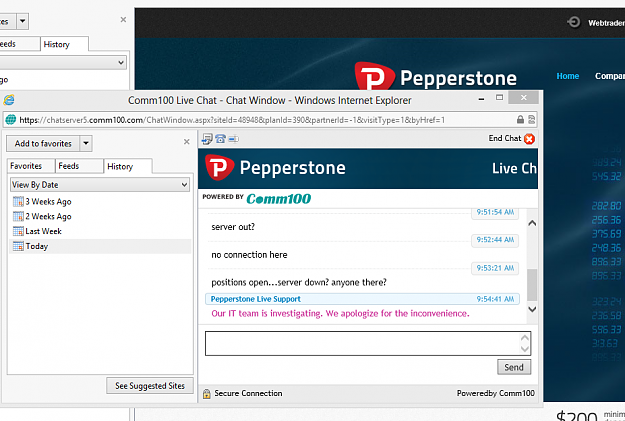Click the 9:53:21 AM timestamp
This screenshot has height=421, width=625.
(495, 268)
